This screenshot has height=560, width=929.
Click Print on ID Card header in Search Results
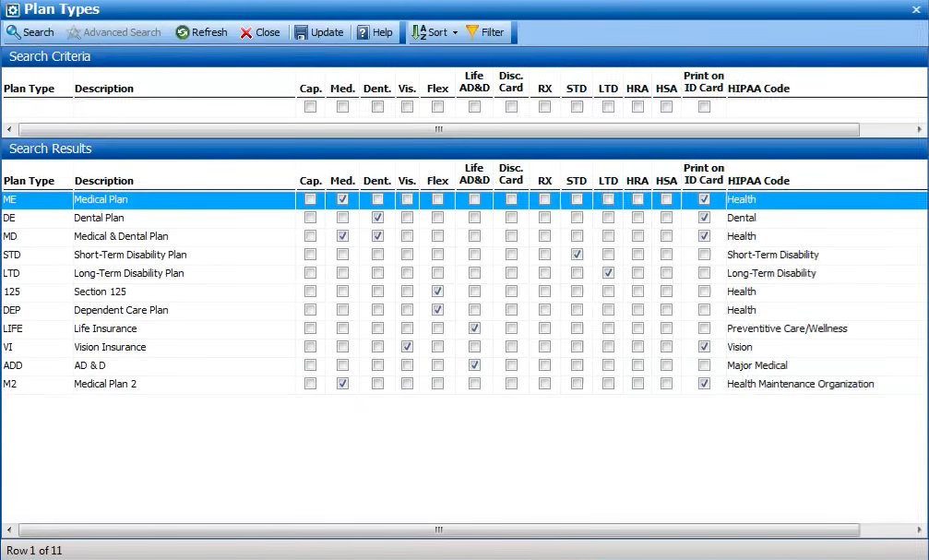tap(704, 174)
